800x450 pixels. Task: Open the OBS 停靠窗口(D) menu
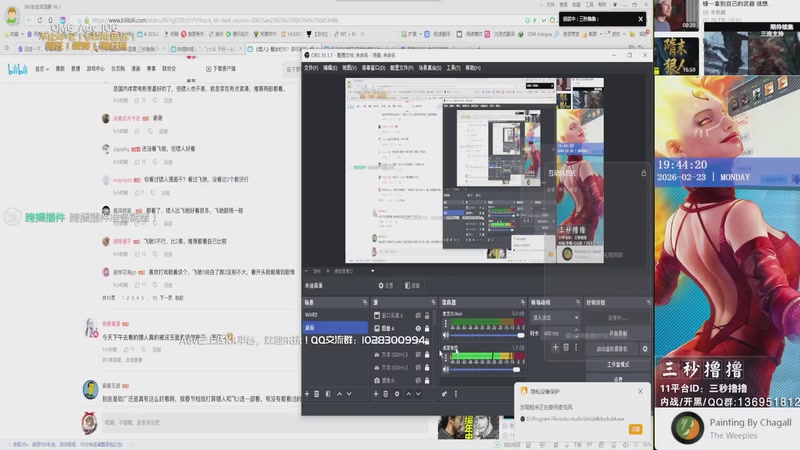(x=373, y=68)
